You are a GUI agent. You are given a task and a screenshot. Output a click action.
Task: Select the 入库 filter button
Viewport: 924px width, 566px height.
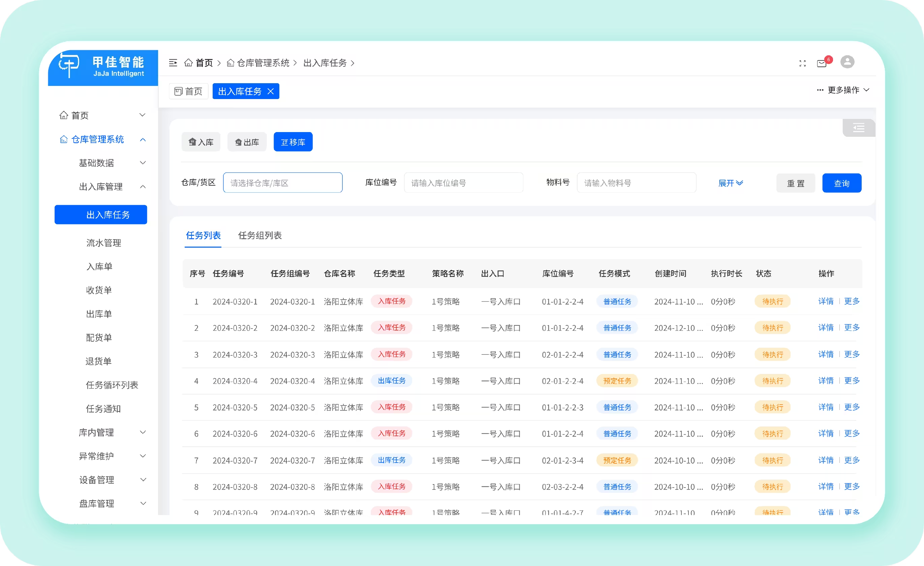tap(201, 142)
